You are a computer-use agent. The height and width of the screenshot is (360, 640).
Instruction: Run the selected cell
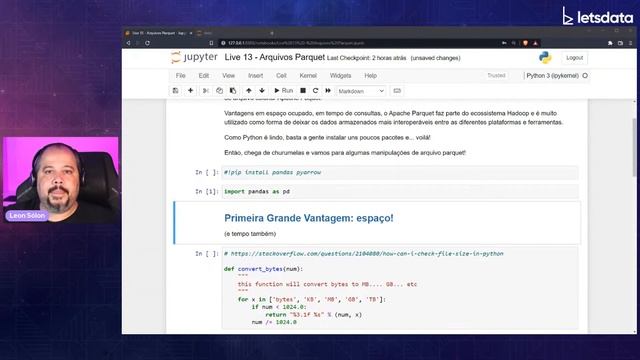point(284,91)
